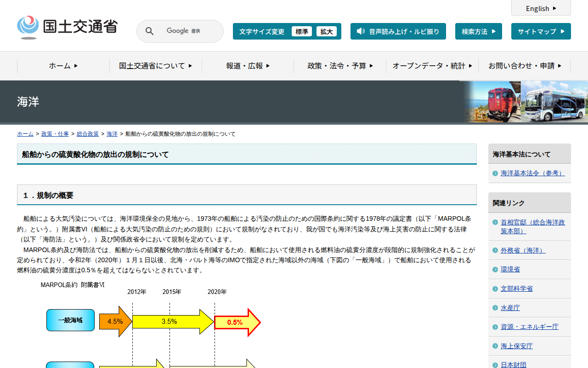Click the bullet icon beside 資源・エネルギー庁
Screen dimensions: 588x368
click(x=495, y=327)
